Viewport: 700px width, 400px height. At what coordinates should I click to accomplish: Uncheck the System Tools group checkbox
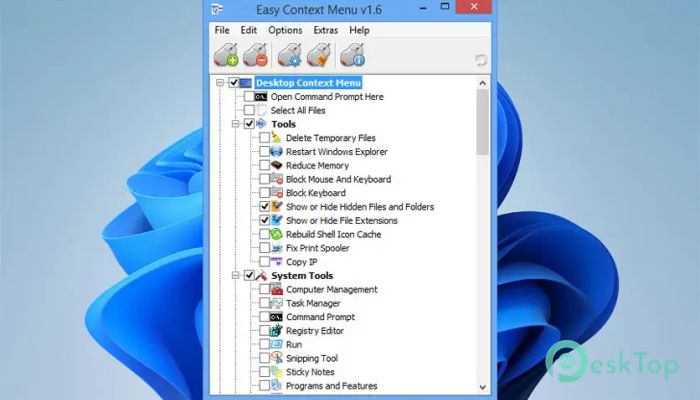249,275
